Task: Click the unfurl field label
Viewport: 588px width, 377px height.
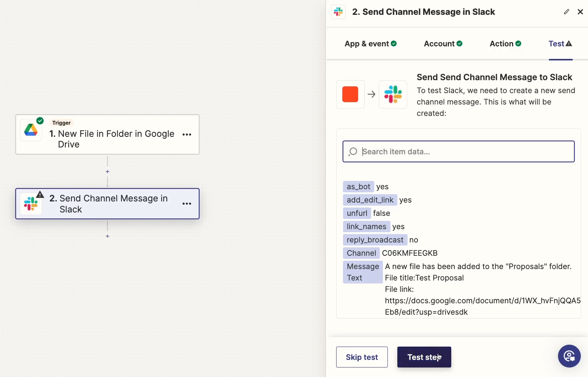Action: pos(357,213)
